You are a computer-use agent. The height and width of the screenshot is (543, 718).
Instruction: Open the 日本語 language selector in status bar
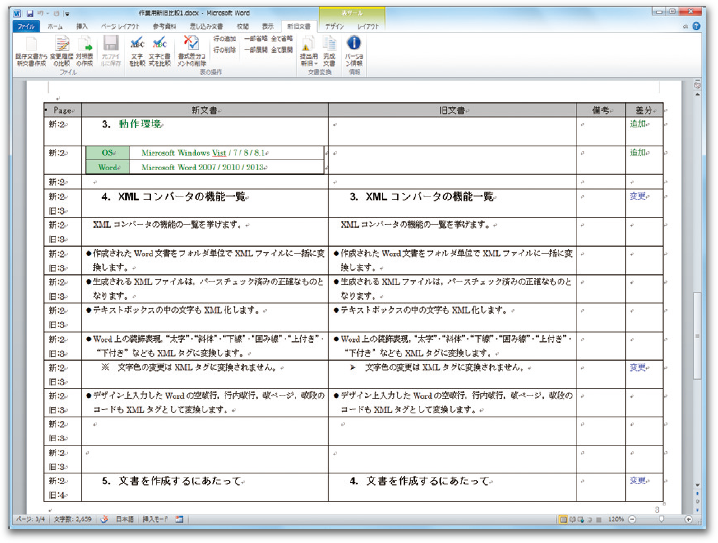124,520
